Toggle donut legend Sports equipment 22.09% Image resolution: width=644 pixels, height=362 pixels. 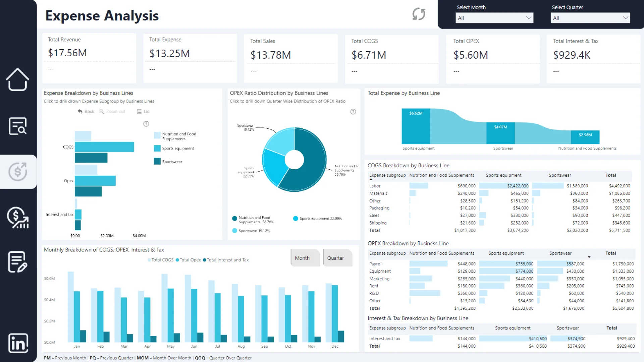pyautogui.click(x=317, y=219)
